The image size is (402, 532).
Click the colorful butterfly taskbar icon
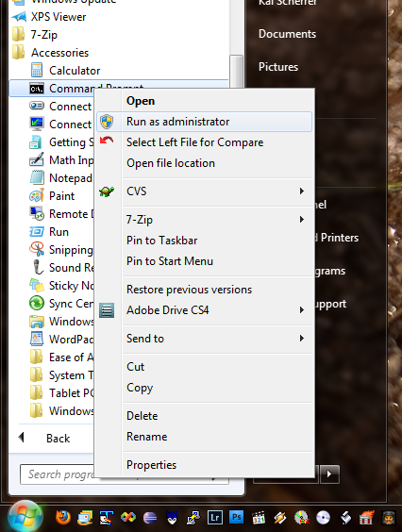point(128,518)
